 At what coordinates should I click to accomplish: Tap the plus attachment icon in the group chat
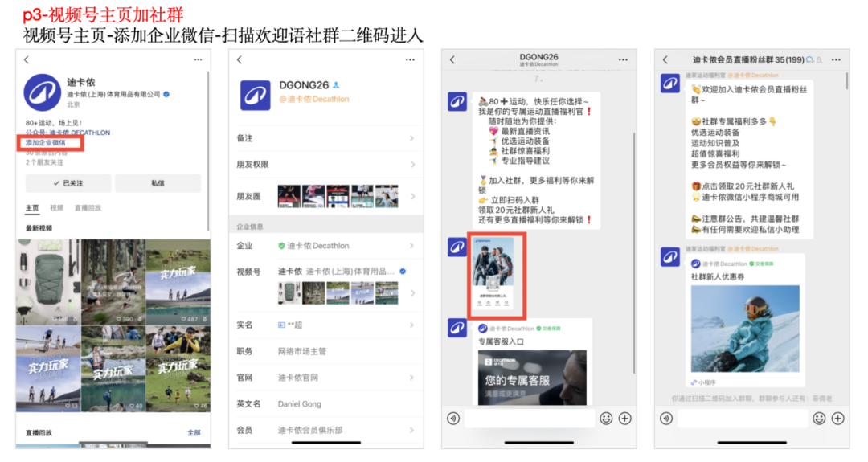point(838,419)
